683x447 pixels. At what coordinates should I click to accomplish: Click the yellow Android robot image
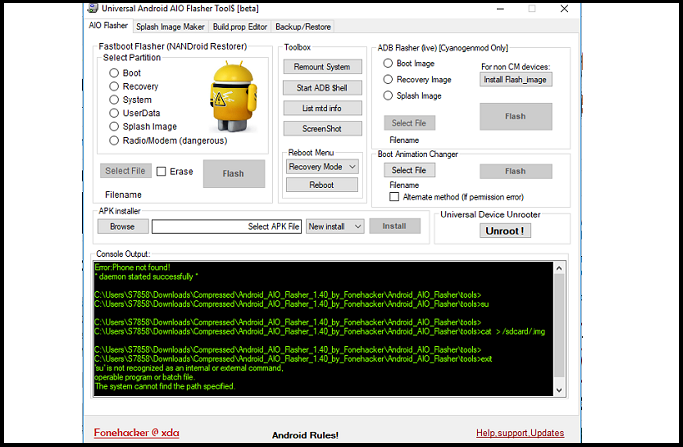[x=233, y=96]
